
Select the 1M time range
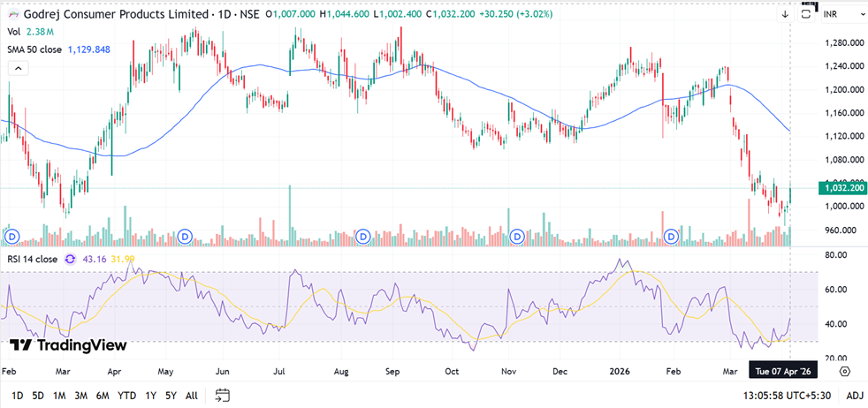pos(58,395)
